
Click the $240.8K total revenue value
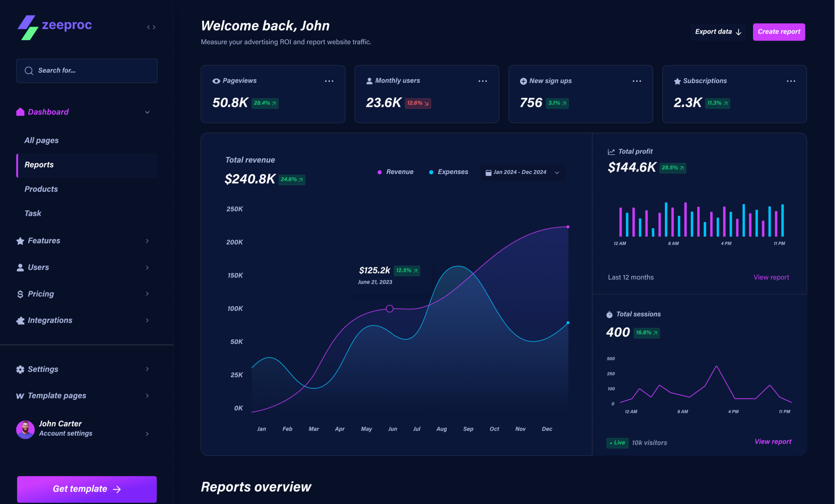(250, 180)
